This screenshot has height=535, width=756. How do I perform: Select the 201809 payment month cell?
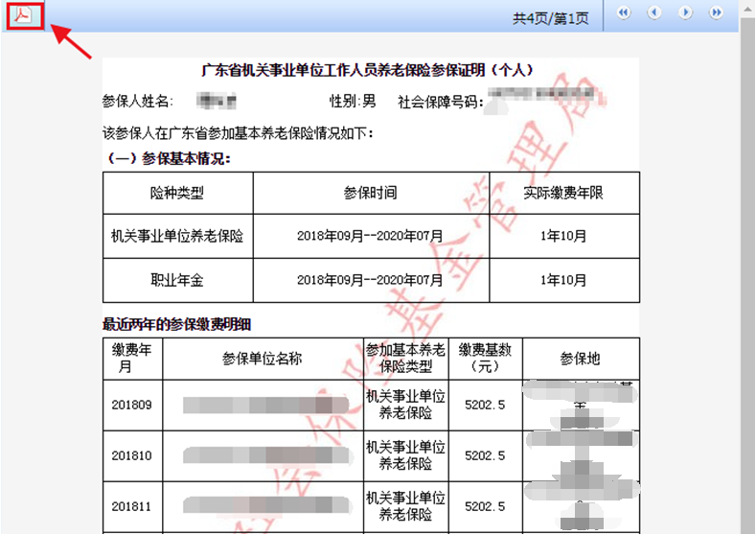point(132,405)
